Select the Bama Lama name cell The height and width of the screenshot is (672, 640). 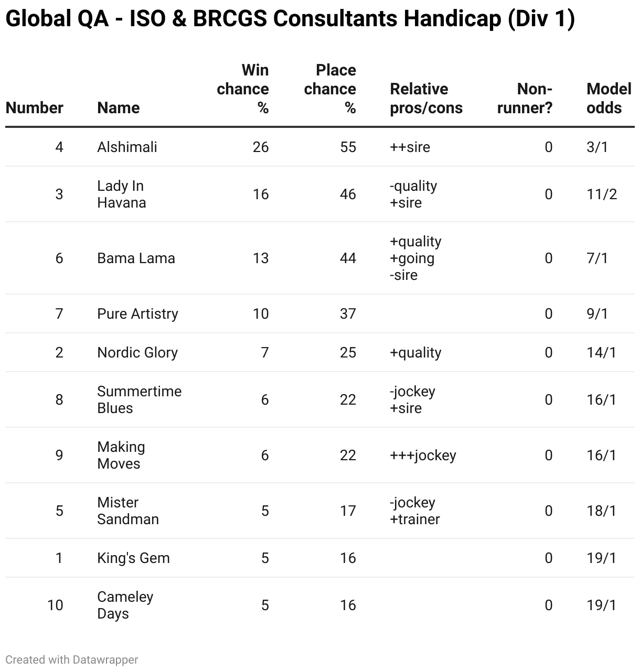click(x=136, y=258)
